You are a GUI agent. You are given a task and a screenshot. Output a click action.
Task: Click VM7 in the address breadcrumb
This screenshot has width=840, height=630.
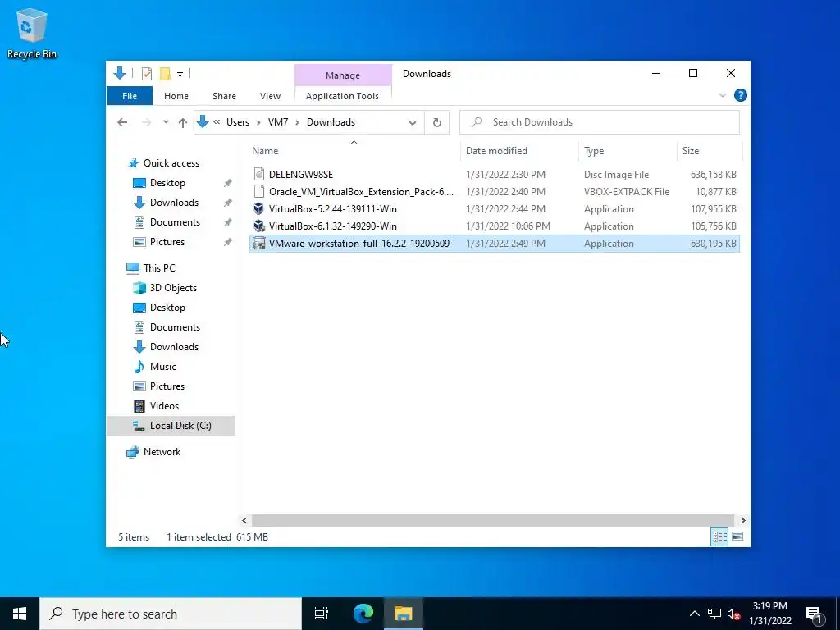point(278,122)
